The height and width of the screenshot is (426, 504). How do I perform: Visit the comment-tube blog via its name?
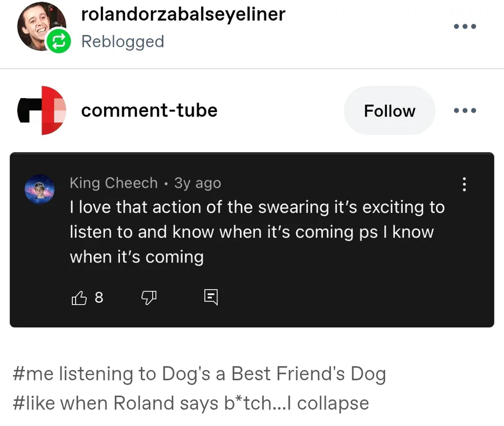click(x=149, y=110)
